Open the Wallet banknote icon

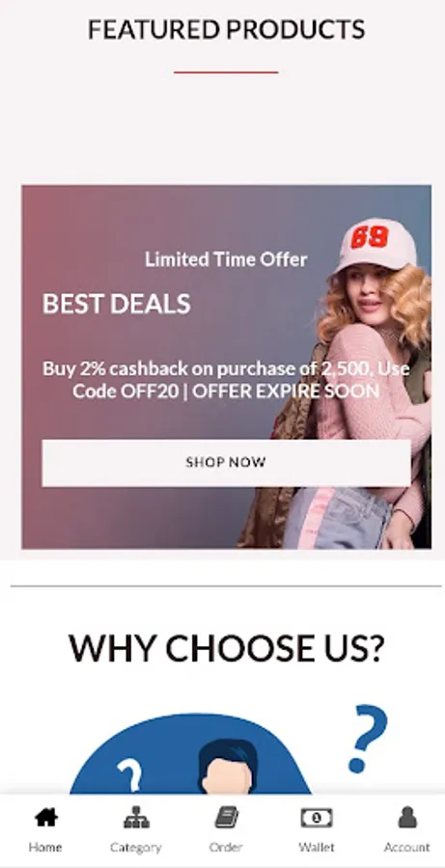click(x=317, y=818)
